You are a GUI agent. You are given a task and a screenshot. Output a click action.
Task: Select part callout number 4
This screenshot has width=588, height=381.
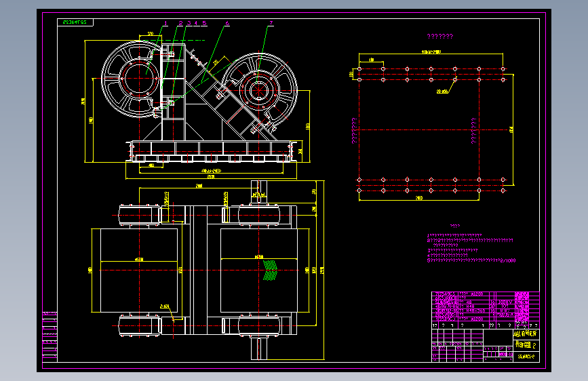pyautogui.click(x=196, y=23)
